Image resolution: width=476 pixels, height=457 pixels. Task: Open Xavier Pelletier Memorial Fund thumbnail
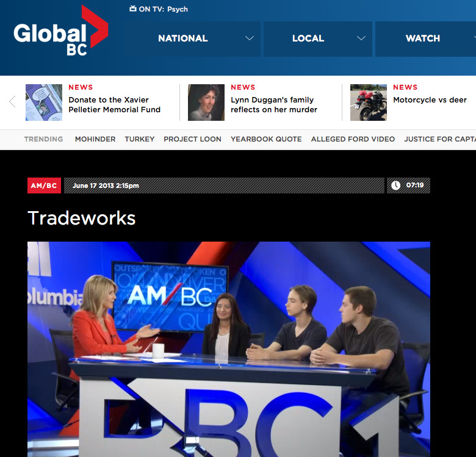click(44, 103)
